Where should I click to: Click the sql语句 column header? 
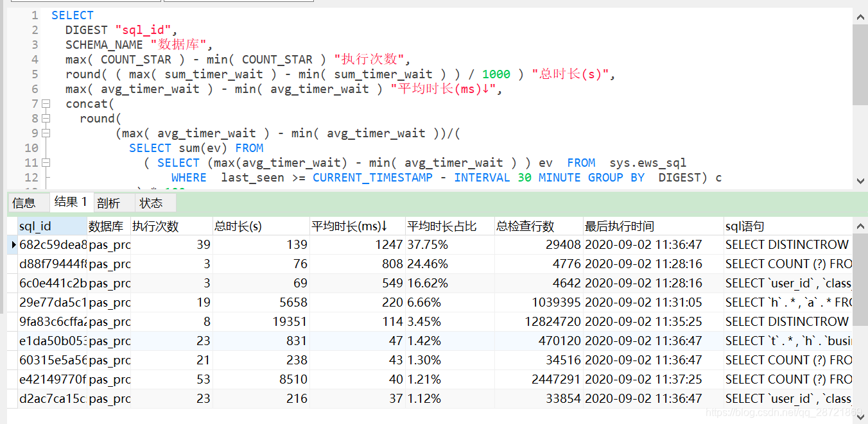pyautogui.click(x=788, y=226)
